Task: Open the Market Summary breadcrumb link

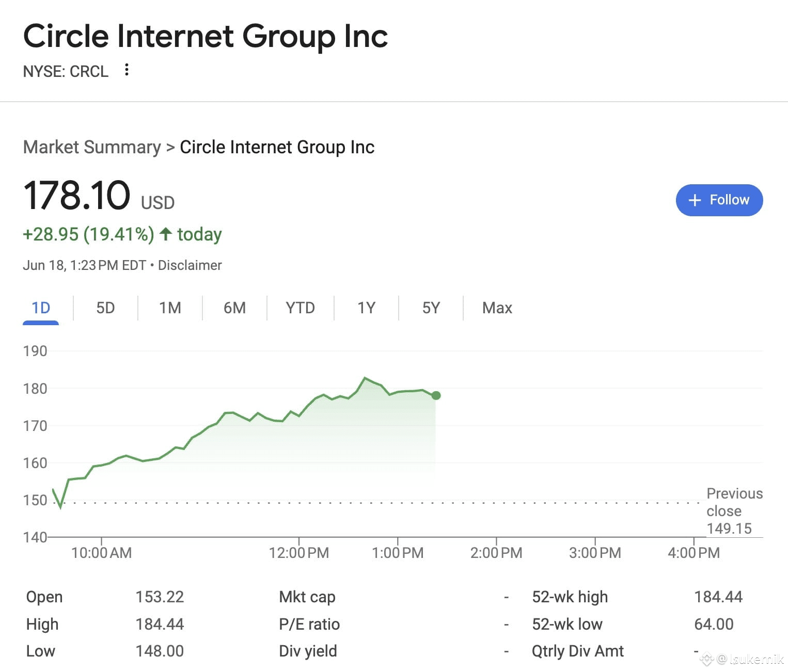Action: (x=92, y=147)
